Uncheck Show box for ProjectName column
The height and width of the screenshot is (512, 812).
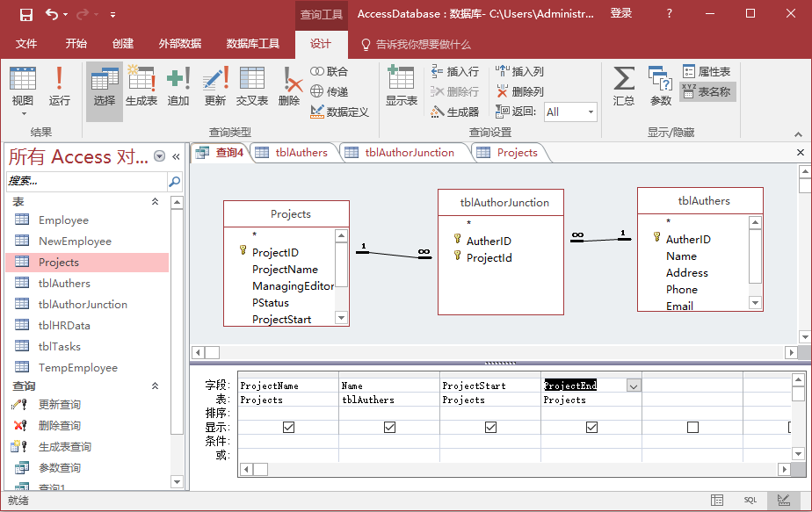[288, 427]
